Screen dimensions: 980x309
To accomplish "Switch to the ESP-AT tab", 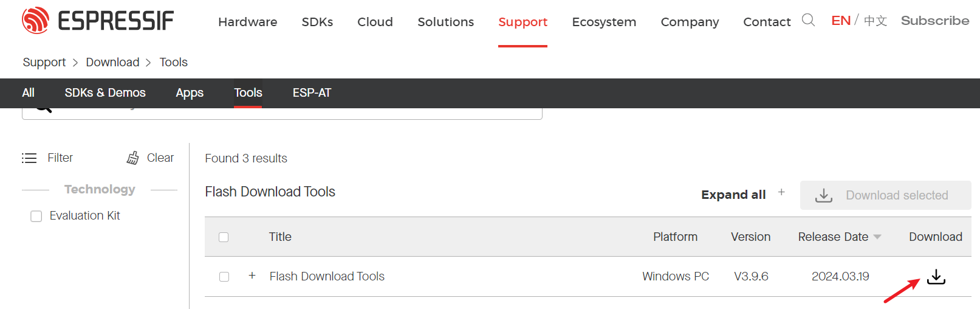I will (x=312, y=92).
